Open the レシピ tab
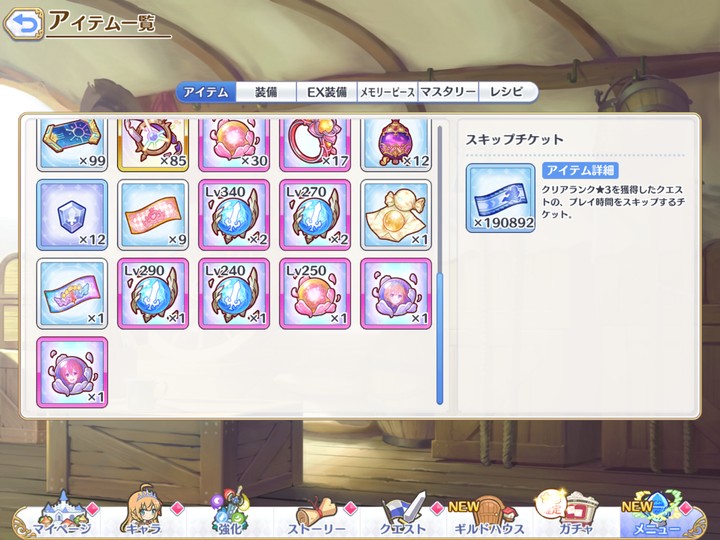This screenshot has width=720, height=540. point(507,92)
